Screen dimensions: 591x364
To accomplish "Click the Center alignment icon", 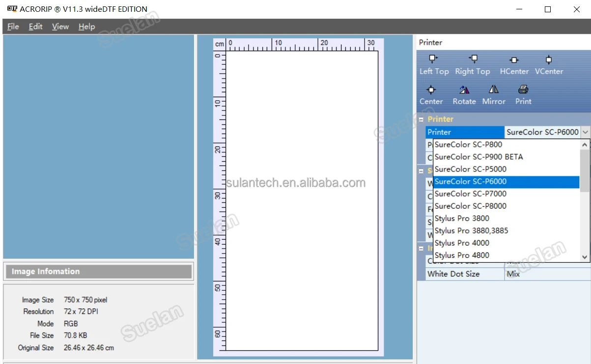I will coord(431,90).
